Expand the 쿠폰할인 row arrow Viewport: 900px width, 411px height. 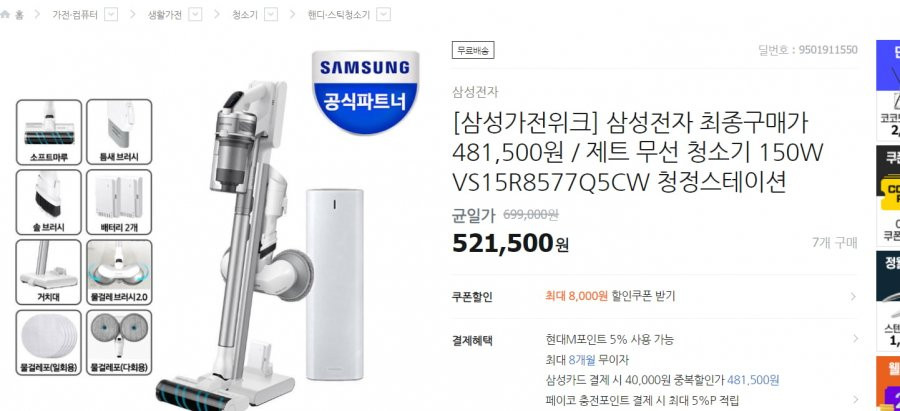[x=853, y=296]
